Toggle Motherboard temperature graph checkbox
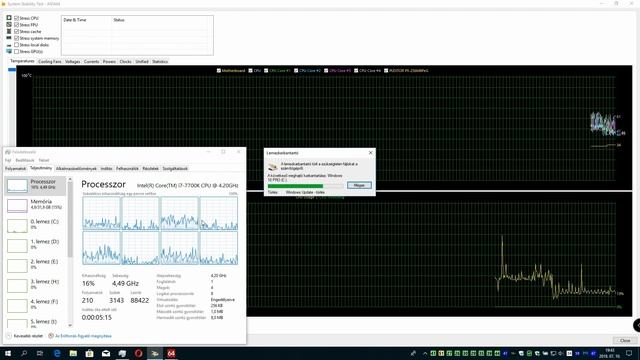Image resolution: width=640 pixels, height=360 pixels. click(x=219, y=71)
